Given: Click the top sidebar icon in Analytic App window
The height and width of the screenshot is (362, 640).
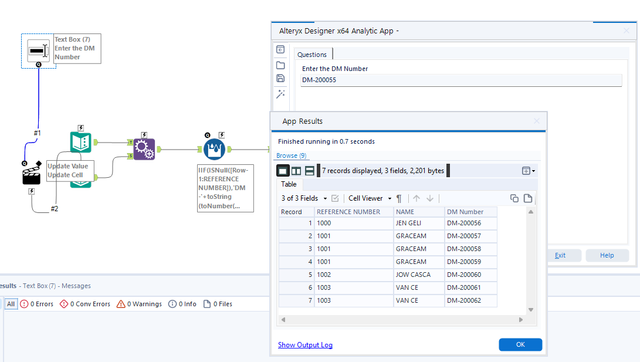Looking at the screenshot, I should [280, 49].
